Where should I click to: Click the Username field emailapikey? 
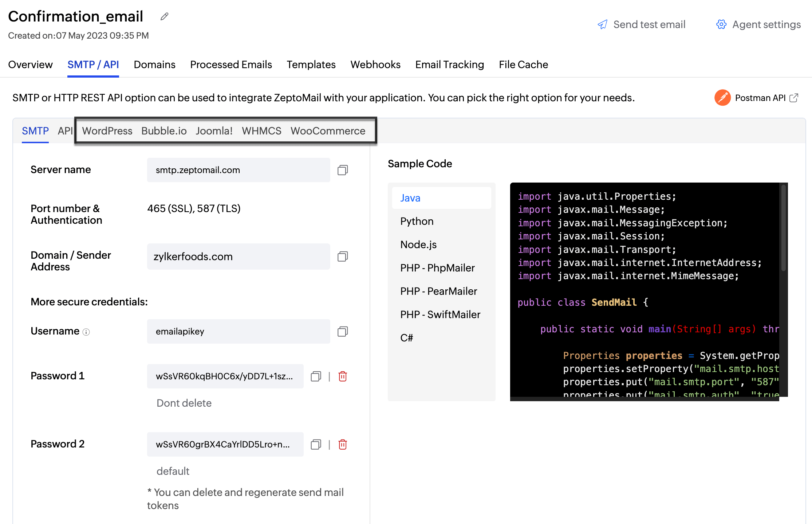(x=239, y=331)
